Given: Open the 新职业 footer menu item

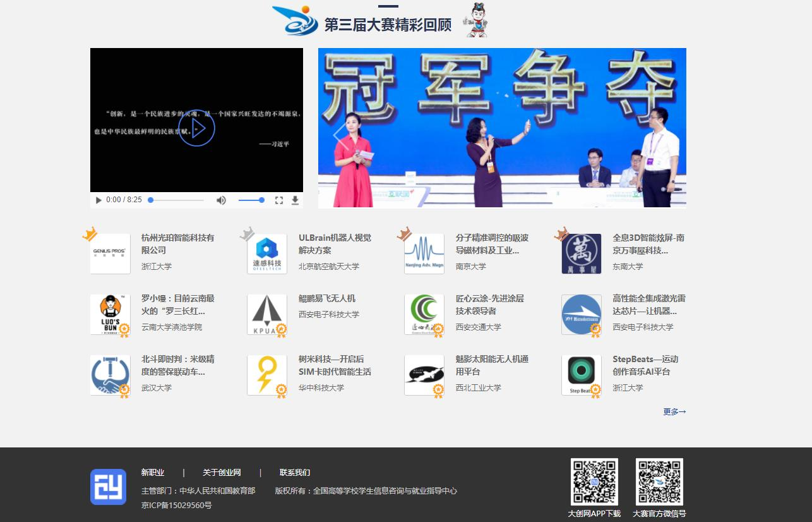Looking at the screenshot, I should pos(153,473).
